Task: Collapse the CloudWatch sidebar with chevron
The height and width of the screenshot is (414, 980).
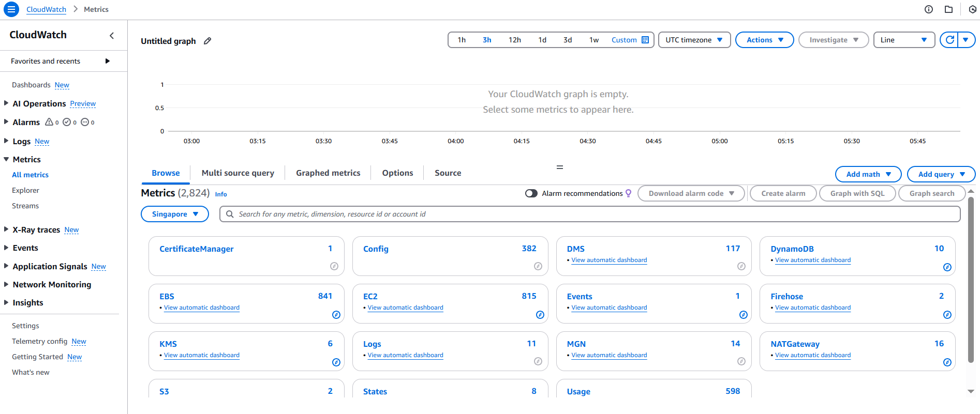Action: point(112,35)
